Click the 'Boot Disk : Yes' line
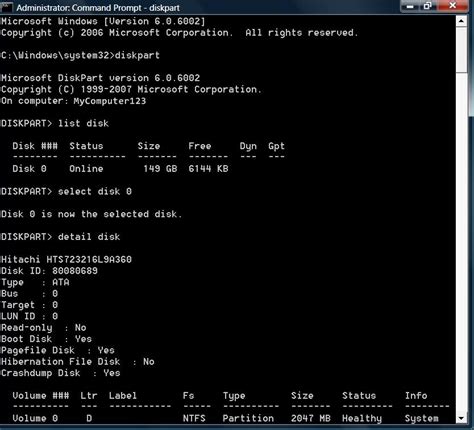Viewport: 474px width, 430px height. tap(46, 339)
